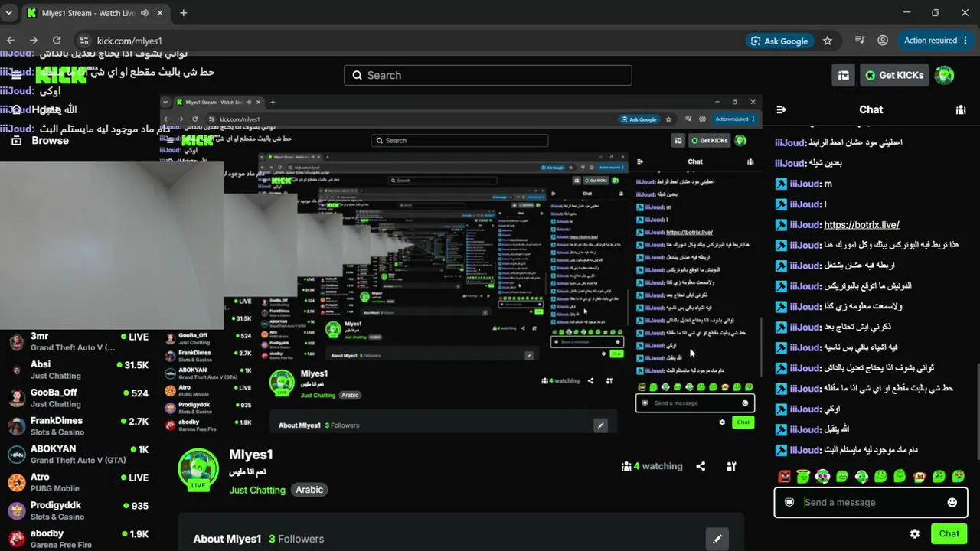Open the Absi channel in sidebar
The image size is (980, 551).
(x=80, y=370)
